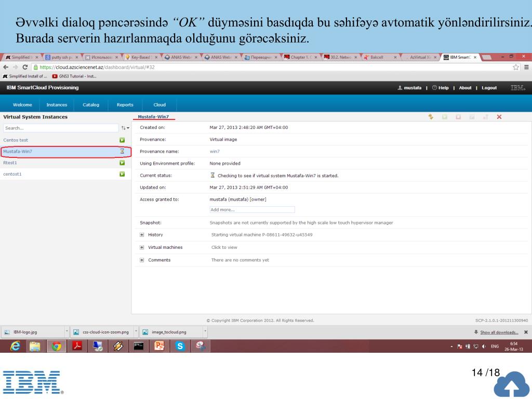
Task: Open the Chrome menu icon
Action: pos(526,67)
